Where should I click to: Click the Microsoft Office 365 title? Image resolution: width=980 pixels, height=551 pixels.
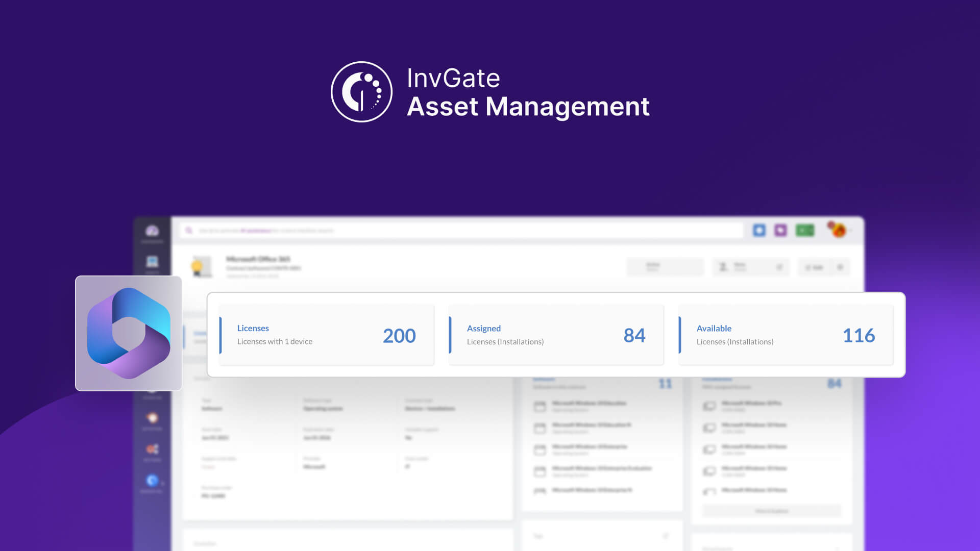(258, 259)
